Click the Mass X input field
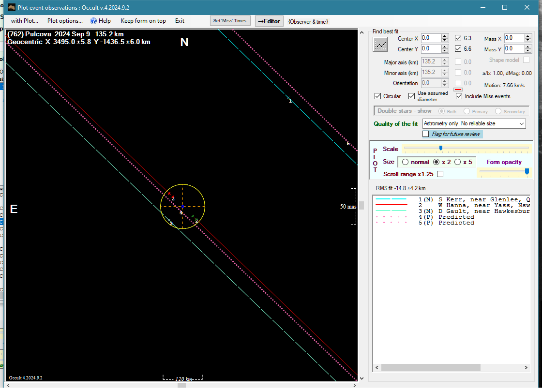The height and width of the screenshot is (392, 542). pyautogui.click(x=514, y=38)
